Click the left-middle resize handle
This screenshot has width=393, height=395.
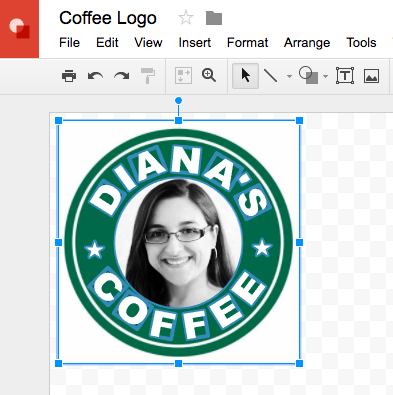click(x=59, y=243)
